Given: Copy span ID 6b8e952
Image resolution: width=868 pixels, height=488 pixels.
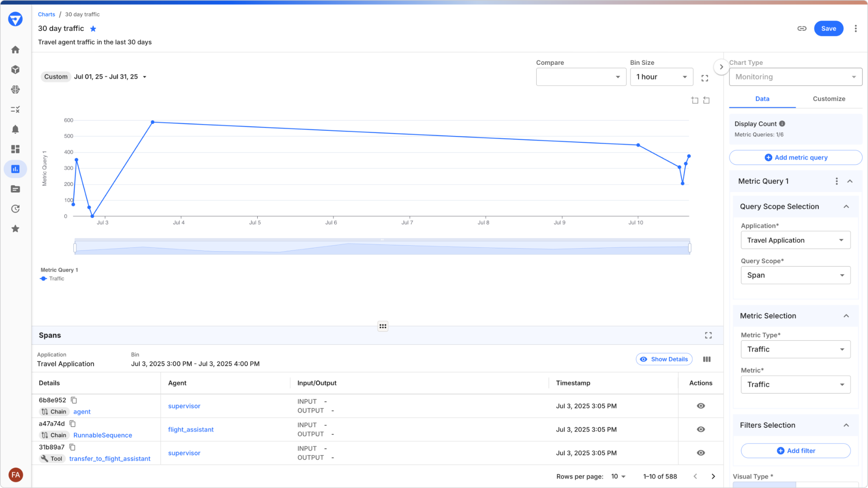Looking at the screenshot, I should 74,400.
